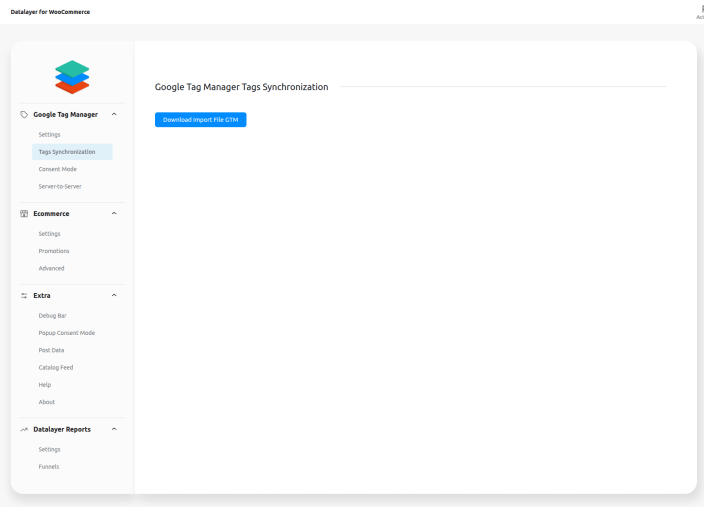Collapse the Extra section chevron
704x507 pixels.
click(x=114, y=295)
